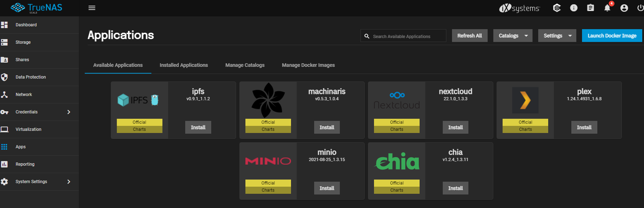
Task: Install the ipfs application
Action: pos(198,127)
